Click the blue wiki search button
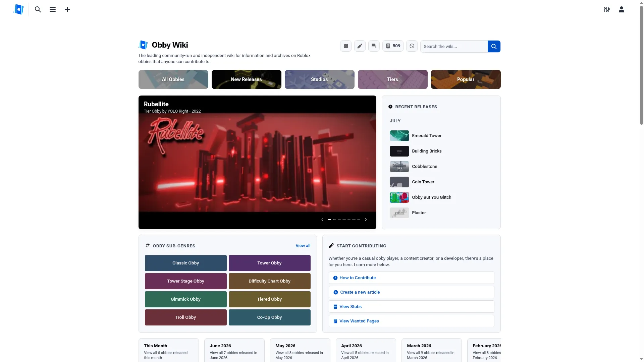 [x=494, y=46]
